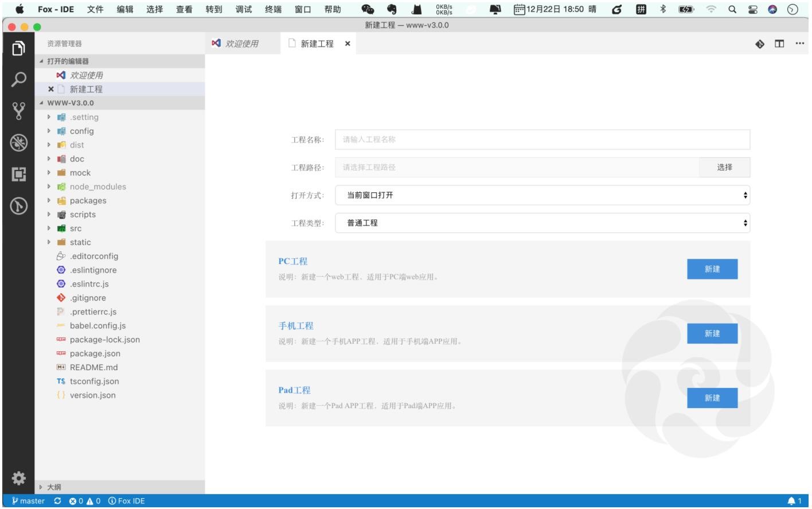Switch to the 欢迎使用 tab

pos(241,44)
